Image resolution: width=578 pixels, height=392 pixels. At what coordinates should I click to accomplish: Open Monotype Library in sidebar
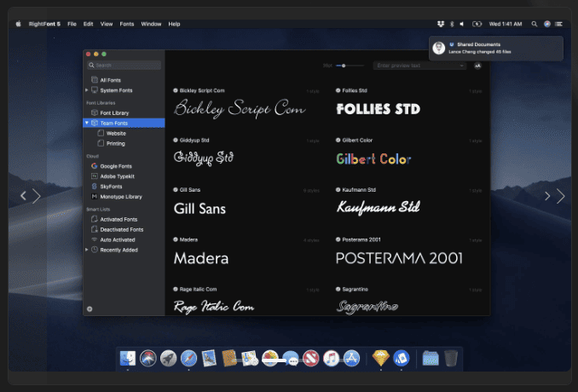[121, 196]
